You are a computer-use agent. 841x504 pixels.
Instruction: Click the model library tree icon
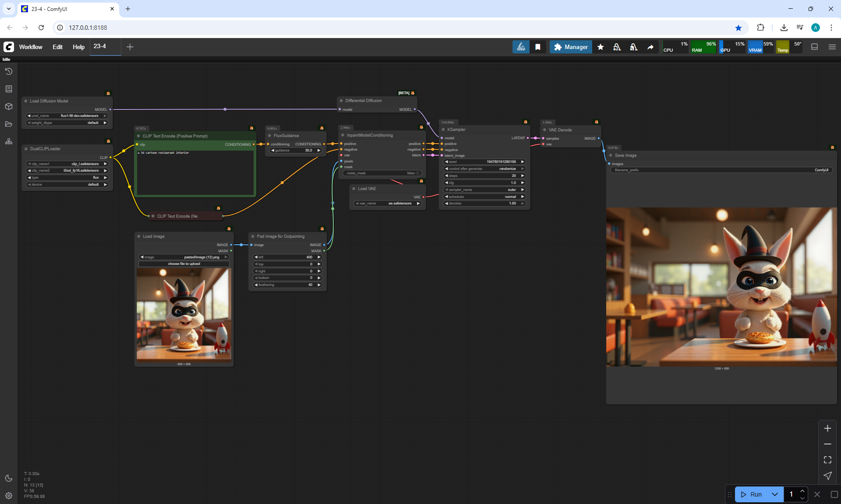(x=9, y=141)
